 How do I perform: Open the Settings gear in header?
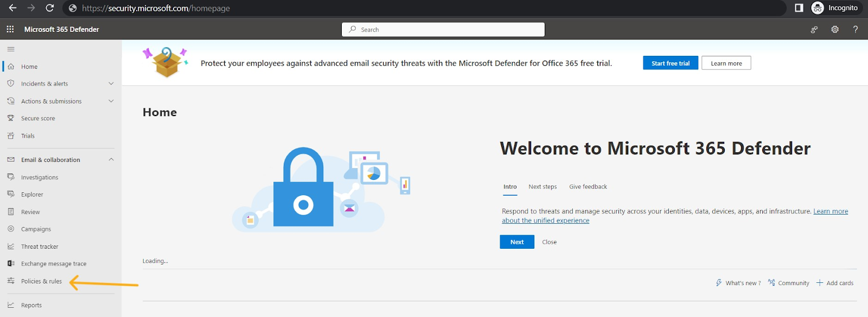(835, 30)
